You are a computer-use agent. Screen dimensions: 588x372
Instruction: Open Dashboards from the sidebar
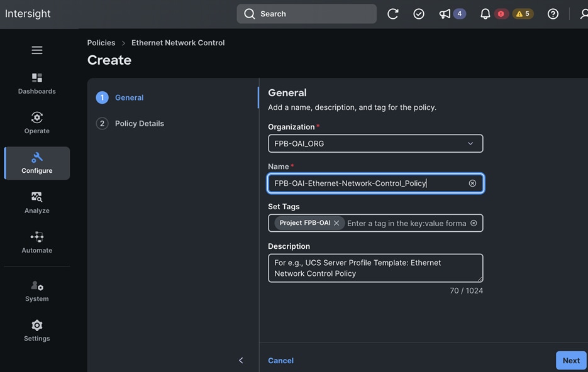tap(36, 84)
